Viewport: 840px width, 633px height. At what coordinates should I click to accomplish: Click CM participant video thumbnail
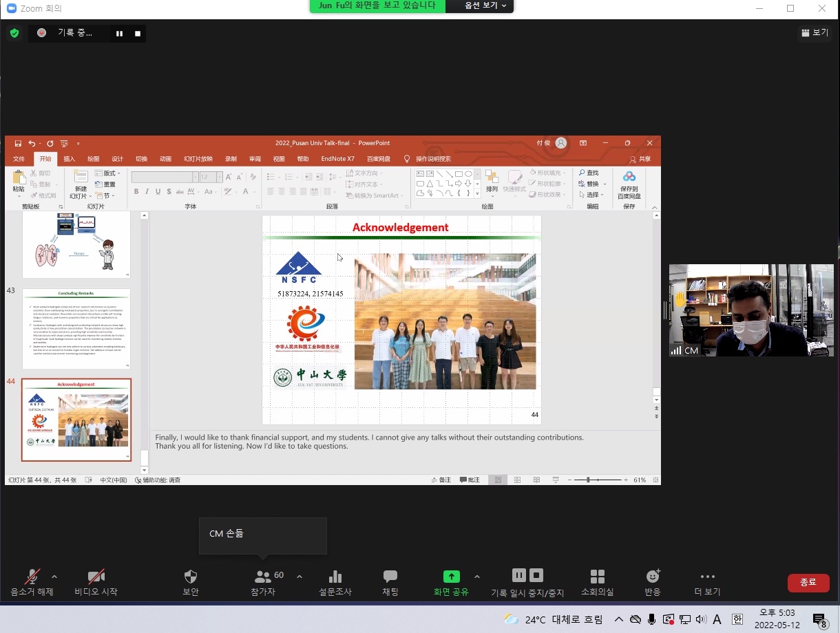pyautogui.click(x=751, y=310)
